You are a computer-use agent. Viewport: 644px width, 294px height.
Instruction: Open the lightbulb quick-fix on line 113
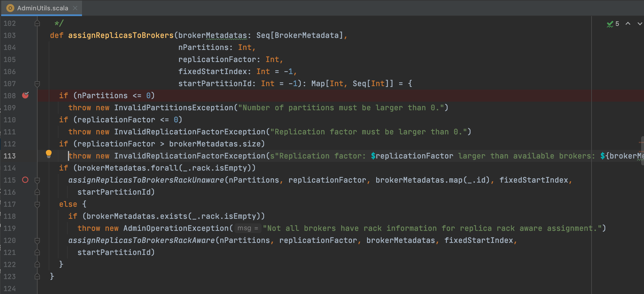tap(49, 154)
